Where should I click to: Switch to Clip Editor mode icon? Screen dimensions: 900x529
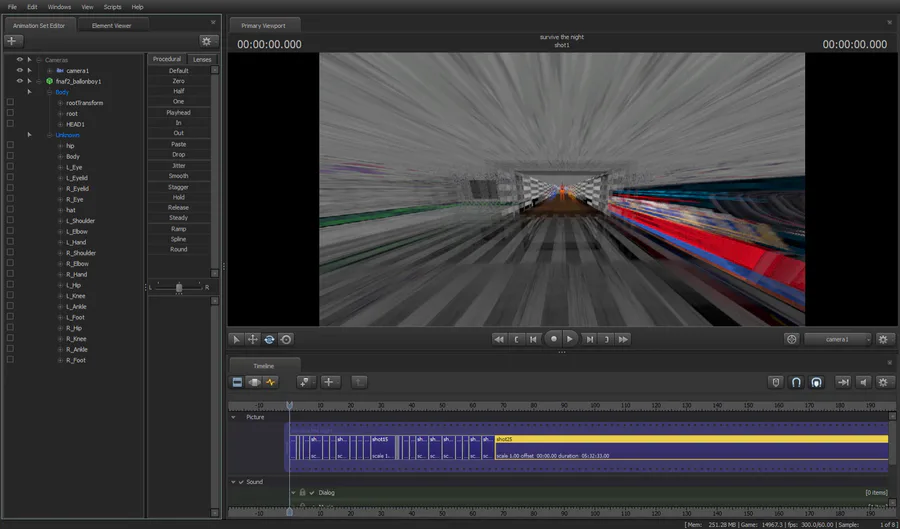point(237,382)
